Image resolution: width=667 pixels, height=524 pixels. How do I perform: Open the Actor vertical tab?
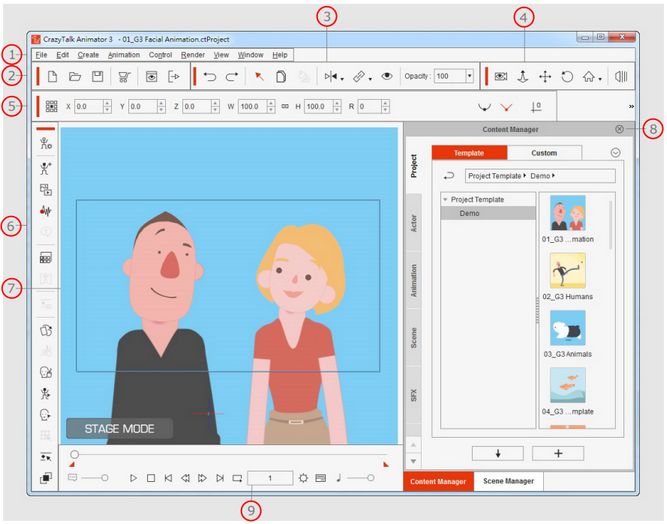[414, 223]
